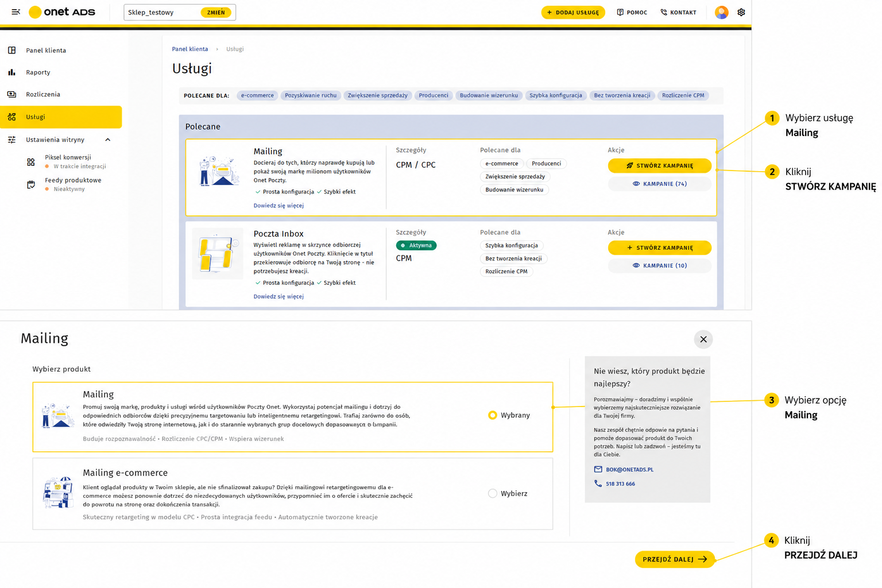Screen dimensions: 882x588
Task: Click the envelope icon beside BOK email
Action: 598,469
